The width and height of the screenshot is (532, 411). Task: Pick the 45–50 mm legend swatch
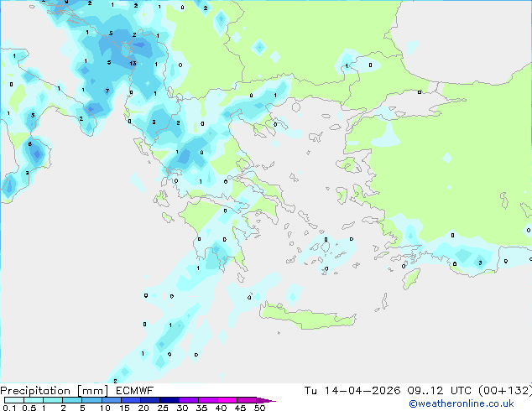coord(247,400)
